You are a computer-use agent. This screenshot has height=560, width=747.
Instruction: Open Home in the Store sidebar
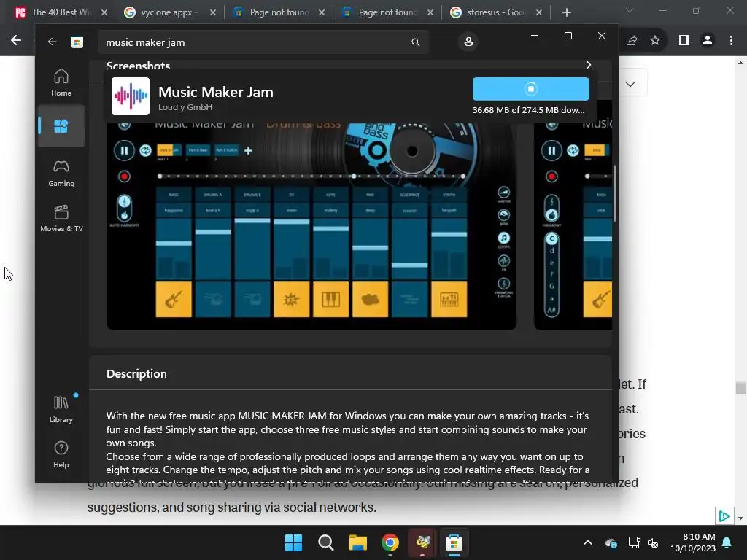(61, 83)
